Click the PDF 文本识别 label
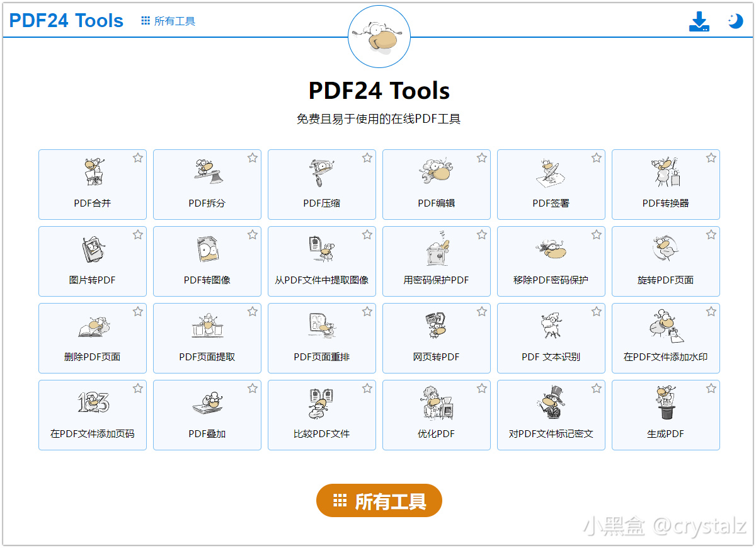The height and width of the screenshot is (548, 756). pyautogui.click(x=551, y=357)
